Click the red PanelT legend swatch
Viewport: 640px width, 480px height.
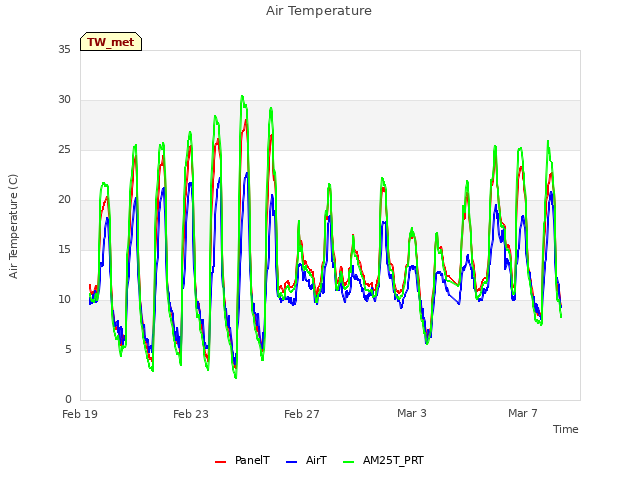click(x=220, y=462)
